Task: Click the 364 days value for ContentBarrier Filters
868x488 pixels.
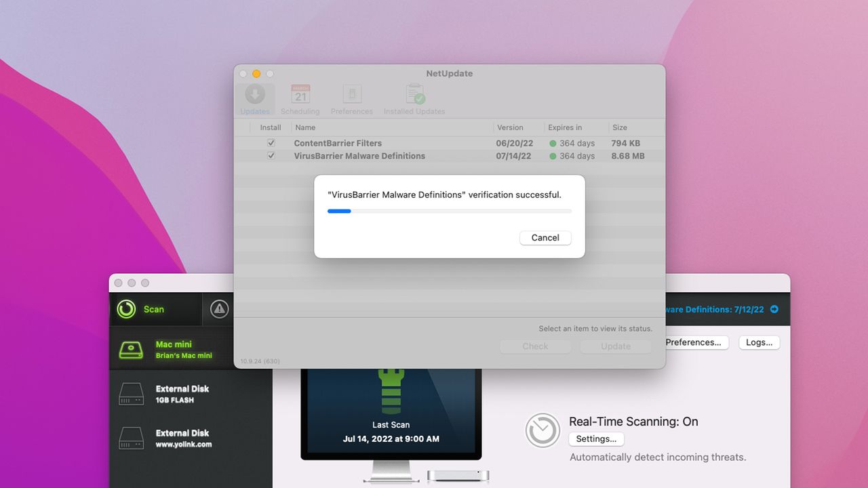Action: tap(577, 143)
